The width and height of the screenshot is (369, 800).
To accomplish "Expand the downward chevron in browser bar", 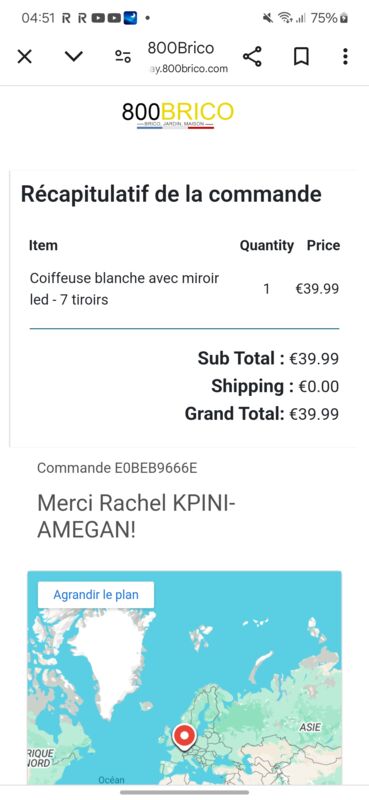I will tap(74, 56).
